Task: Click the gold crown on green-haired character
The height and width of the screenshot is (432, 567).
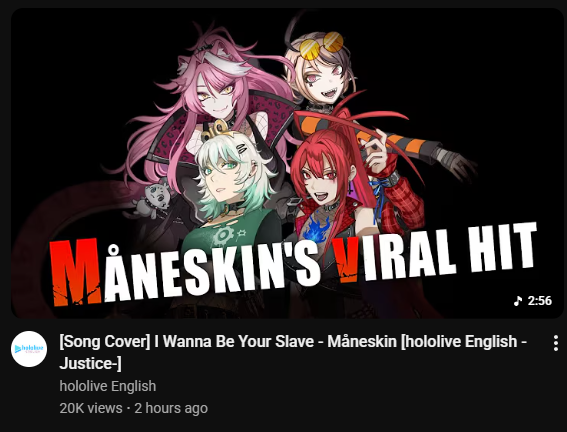Action: [216, 130]
